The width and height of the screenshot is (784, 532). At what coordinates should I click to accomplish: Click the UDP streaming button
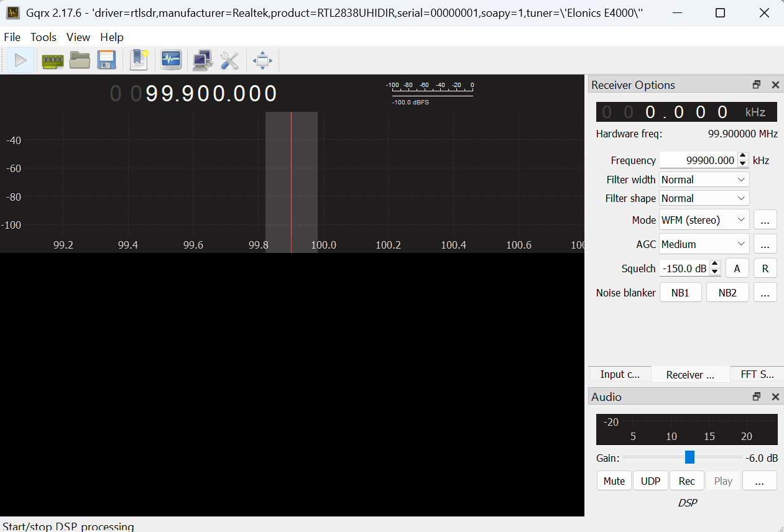click(x=650, y=481)
